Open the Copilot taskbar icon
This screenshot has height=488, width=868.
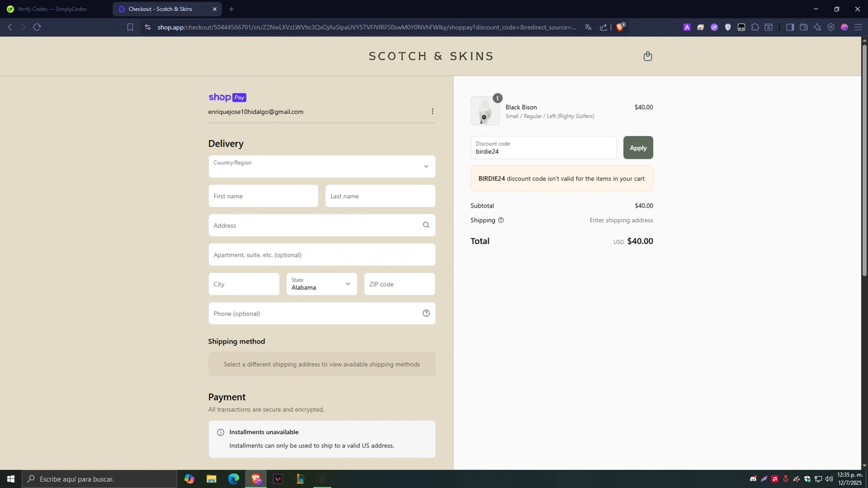pyautogui.click(x=189, y=479)
